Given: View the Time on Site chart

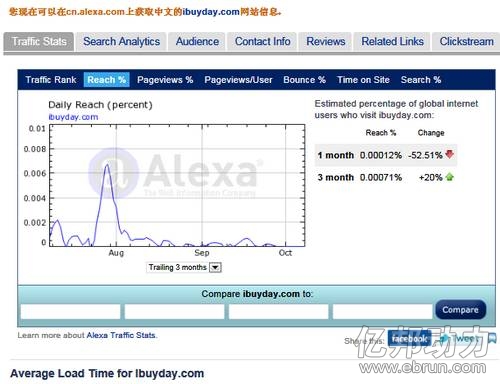Looking at the screenshot, I should click(363, 80).
